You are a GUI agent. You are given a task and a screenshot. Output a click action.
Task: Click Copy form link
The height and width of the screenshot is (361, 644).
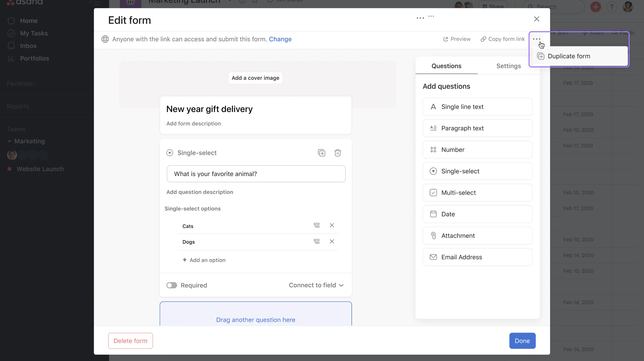[503, 39]
